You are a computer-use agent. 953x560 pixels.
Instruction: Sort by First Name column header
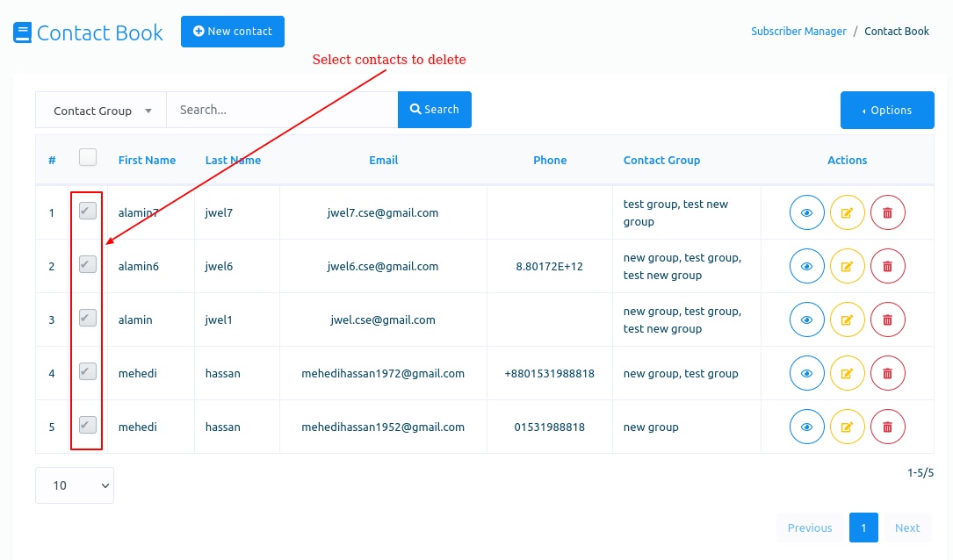[x=147, y=161]
